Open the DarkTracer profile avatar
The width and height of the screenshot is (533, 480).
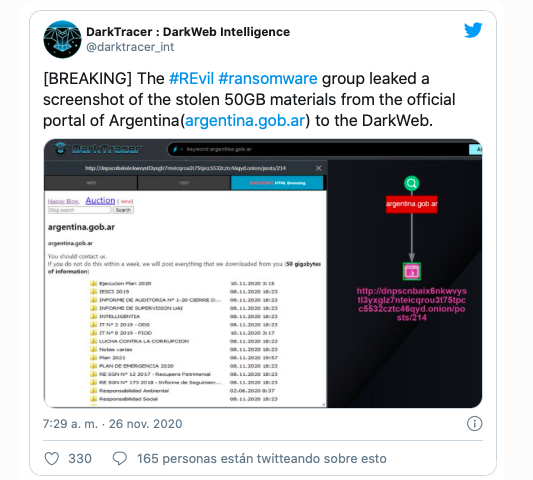(x=62, y=39)
